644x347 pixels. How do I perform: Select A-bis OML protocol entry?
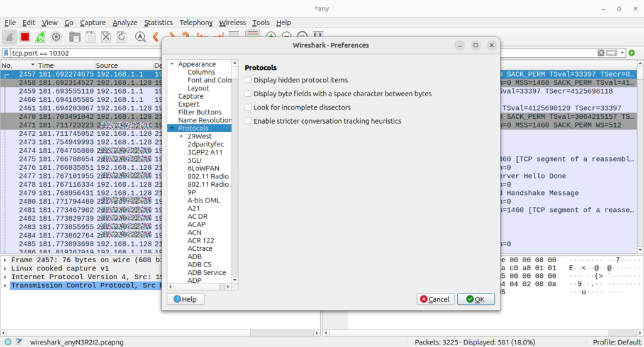[204, 201]
